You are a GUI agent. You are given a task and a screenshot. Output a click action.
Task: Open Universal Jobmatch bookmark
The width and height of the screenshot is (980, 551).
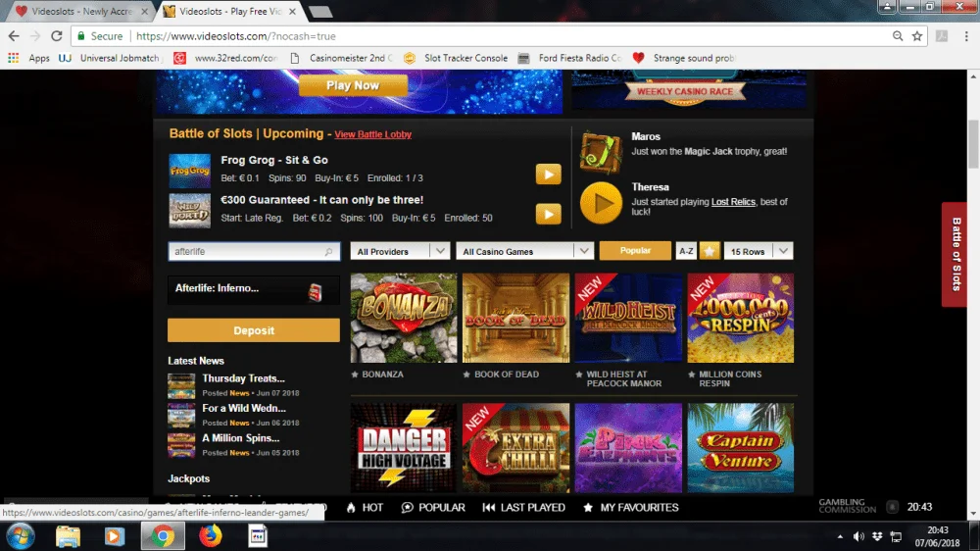tap(110, 58)
